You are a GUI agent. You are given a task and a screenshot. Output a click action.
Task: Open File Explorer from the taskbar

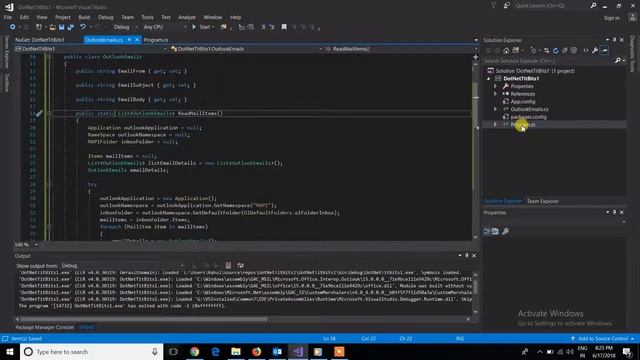pos(236,351)
